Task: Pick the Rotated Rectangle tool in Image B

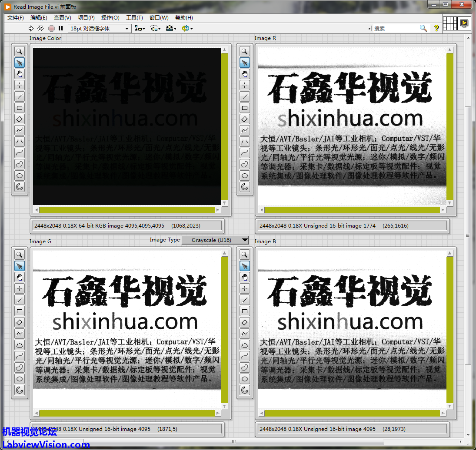Action: click(245, 322)
